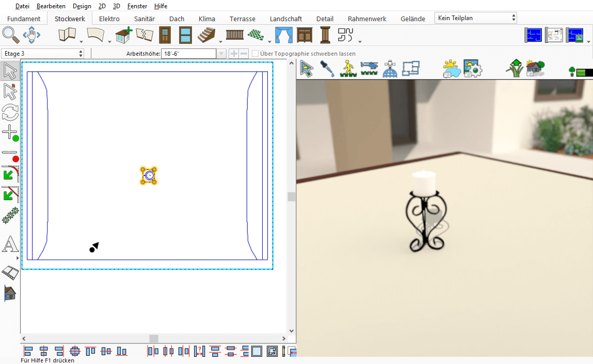Switch to the Elektro tab

click(x=109, y=19)
